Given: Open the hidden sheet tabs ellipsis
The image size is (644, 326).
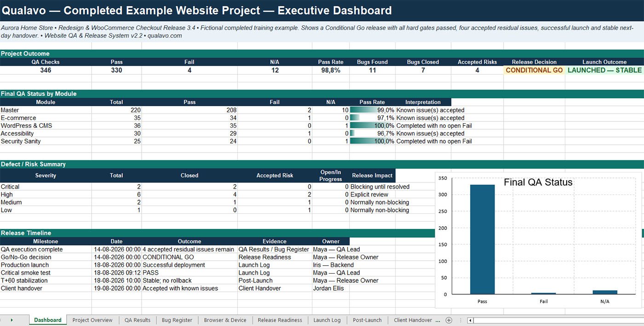Looking at the screenshot, I should coord(438,320).
